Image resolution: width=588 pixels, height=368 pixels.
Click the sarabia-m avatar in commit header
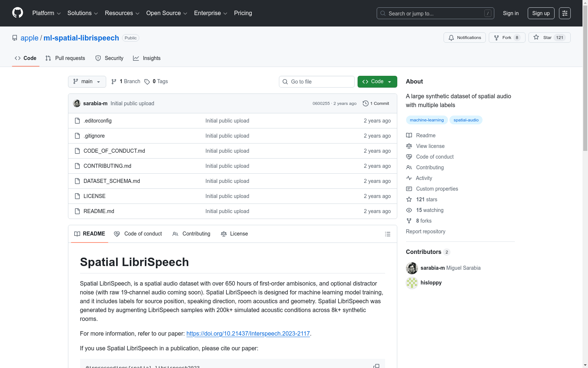(x=77, y=103)
